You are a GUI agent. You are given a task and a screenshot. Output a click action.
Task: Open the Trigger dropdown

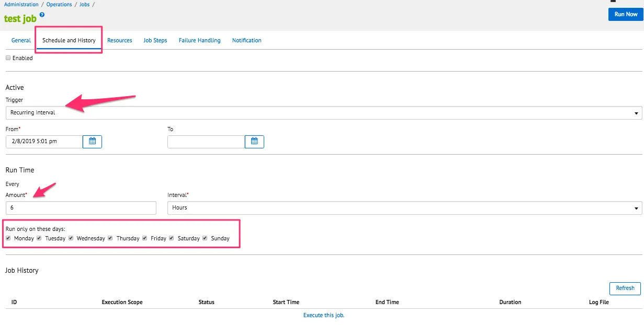click(324, 112)
